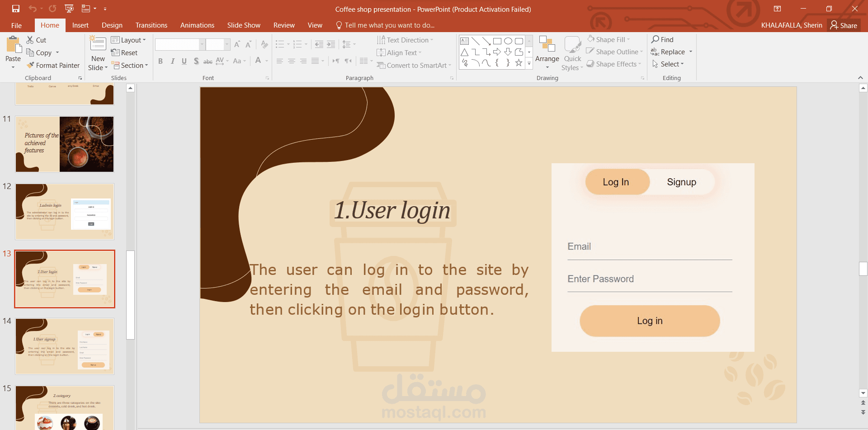Switch to the Slide Show tab
The image size is (868, 430).
point(244,25)
